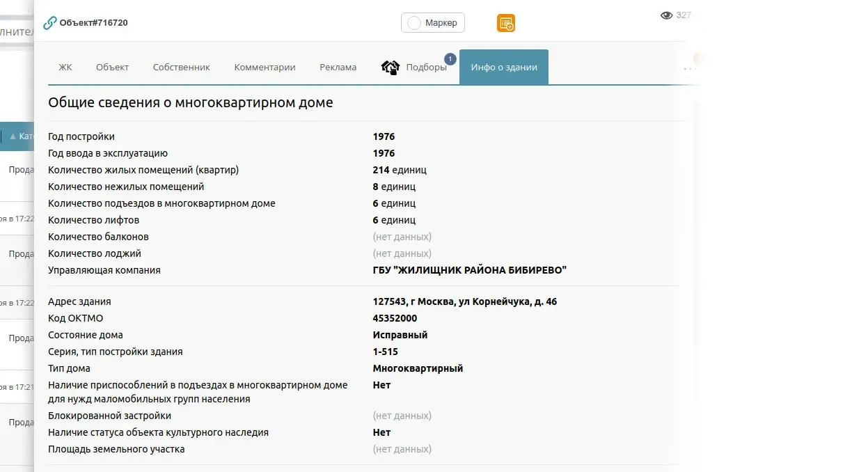Image resolution: width=868 pixels, height=472 pixels.
Task: Click the ОКТМО code value 45352000
Action: point(395,318)
